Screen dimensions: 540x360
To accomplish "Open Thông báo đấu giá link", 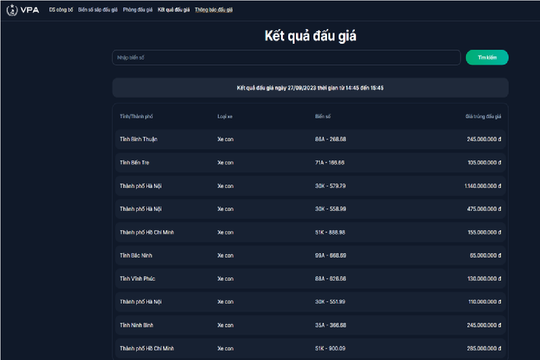I will click(x=214, y=10).
